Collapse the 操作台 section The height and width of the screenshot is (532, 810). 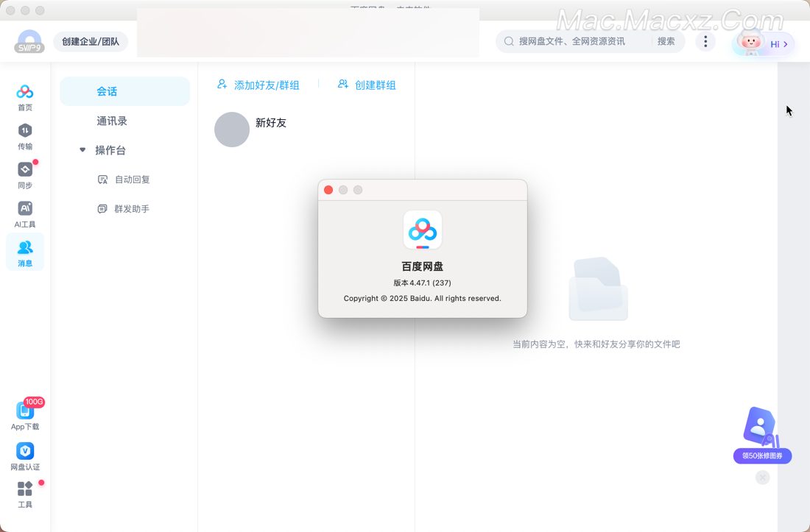click(x=82, y=150)
